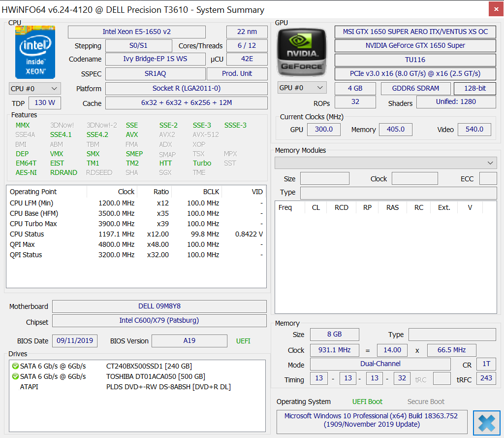Click the greyed Secure Boot label
Screen dimensions: 504x438
(426, 402)
